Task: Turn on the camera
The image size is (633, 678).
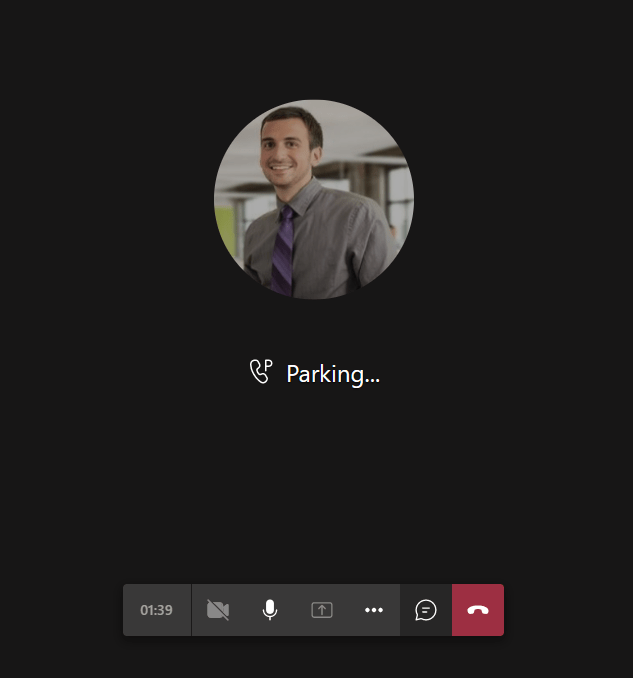Action: click(218, 610)
